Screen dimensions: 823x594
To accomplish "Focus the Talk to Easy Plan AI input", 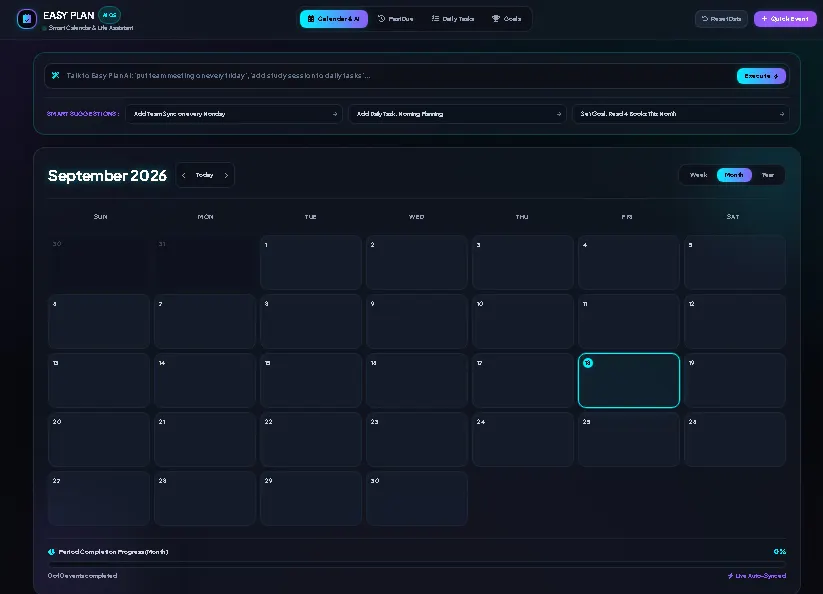I will tap(399, 76).
